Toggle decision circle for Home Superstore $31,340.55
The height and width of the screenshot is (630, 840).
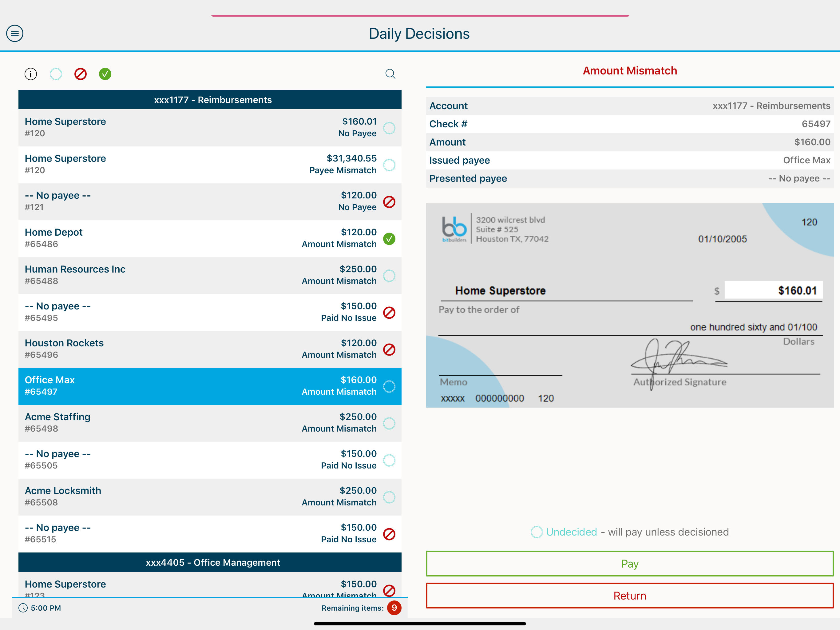pyautogui.click(x=389, y=165)
